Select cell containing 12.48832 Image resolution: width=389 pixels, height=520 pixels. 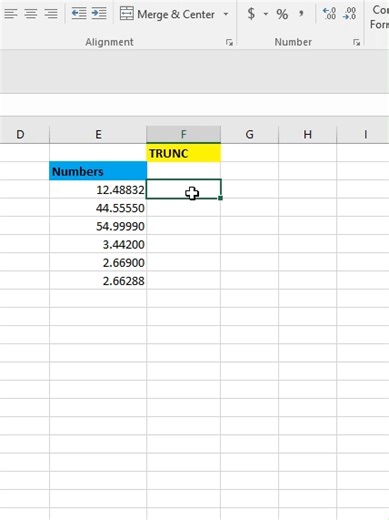click(x=98, y=189)
